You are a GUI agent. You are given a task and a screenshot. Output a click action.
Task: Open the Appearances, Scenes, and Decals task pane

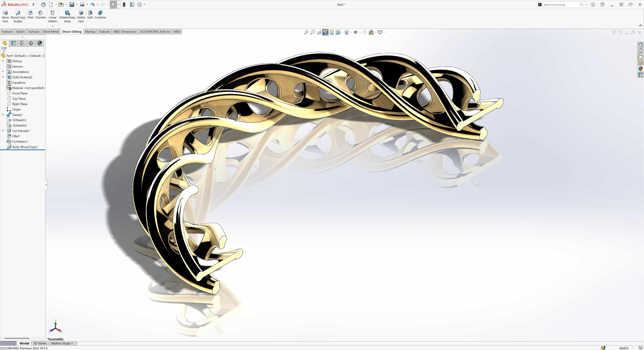pyautogui.click(x=640, y=69)
